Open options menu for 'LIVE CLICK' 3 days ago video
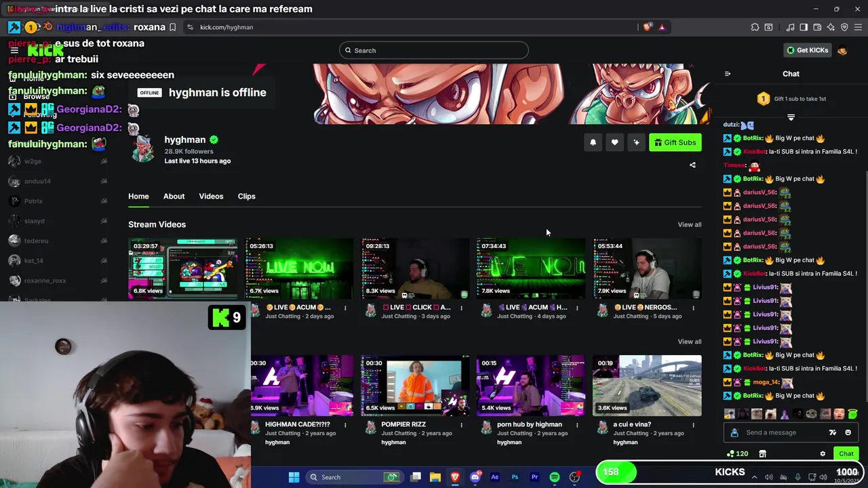The height and width of the screenshot is (488, 868). click(461, 308)
